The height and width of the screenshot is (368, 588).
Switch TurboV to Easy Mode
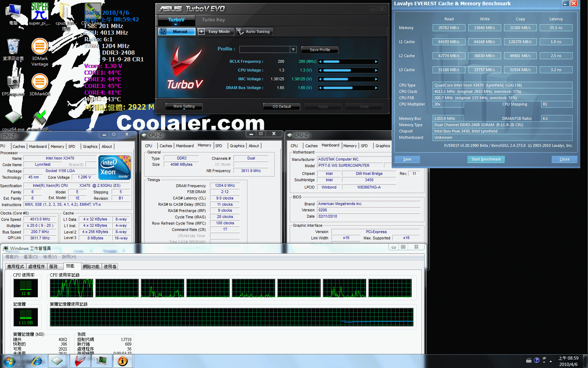coord(215,32)
